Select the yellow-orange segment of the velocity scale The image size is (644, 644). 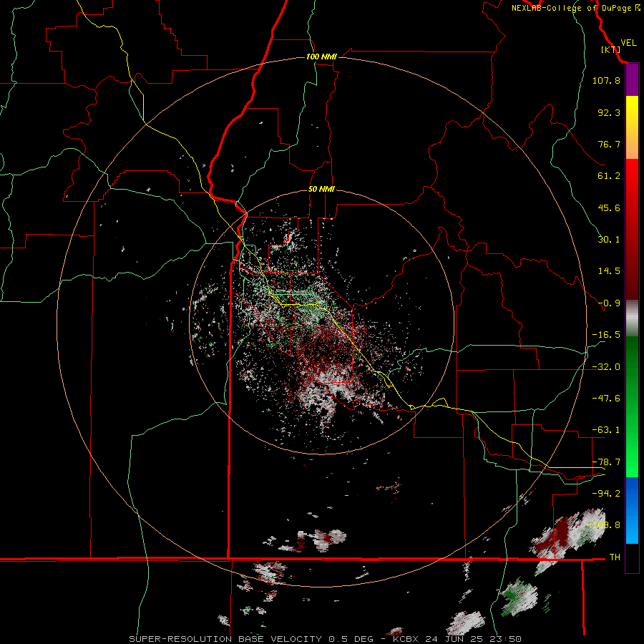coord(632,127)
